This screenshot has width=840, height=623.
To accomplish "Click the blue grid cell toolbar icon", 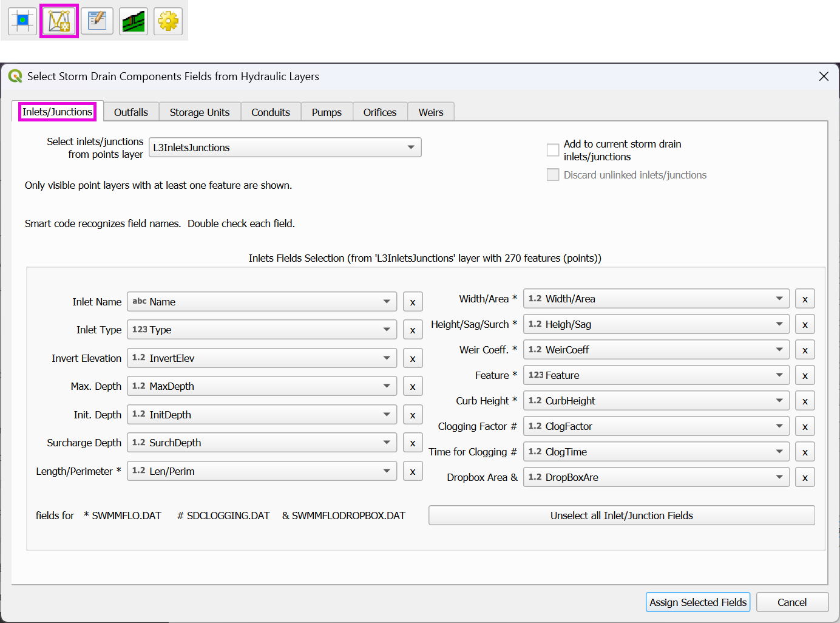I will click(22, 21).
